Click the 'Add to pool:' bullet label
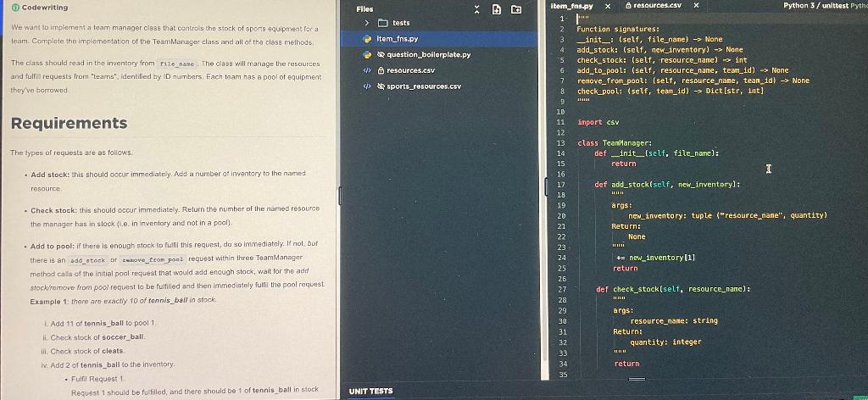 click(52, 246)
